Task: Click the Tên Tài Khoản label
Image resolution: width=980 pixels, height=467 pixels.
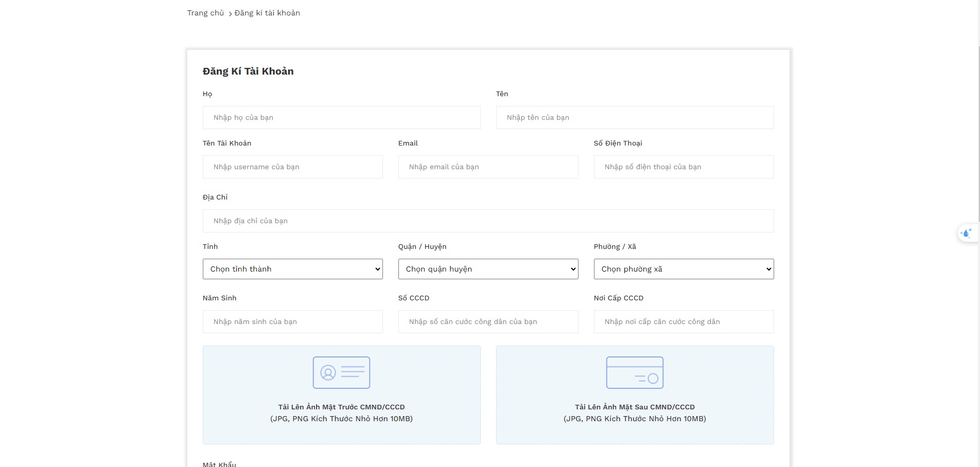Action: click(x=227, y=143)
